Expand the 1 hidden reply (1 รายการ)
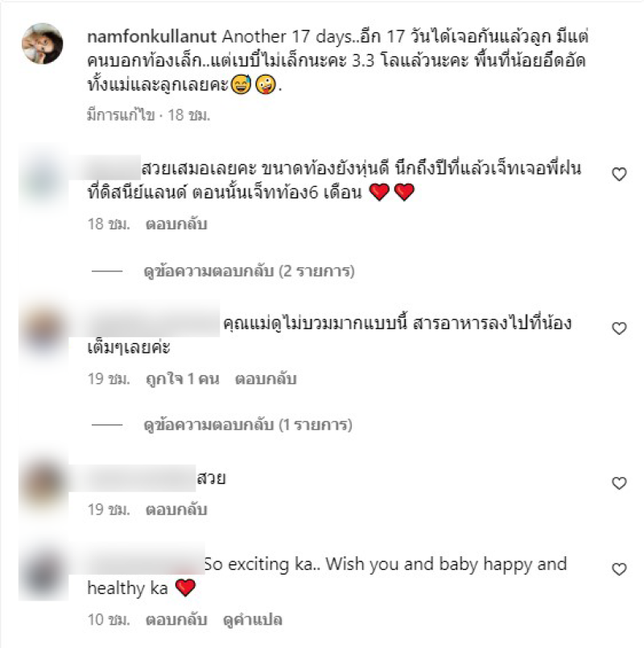 pos(248,425)
